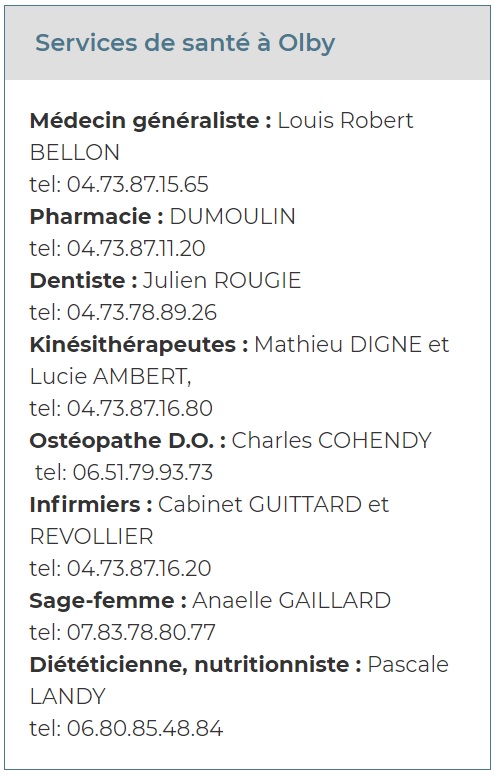Select the pharmacy phone number 04.73.87.11.20

coord(136,248)
